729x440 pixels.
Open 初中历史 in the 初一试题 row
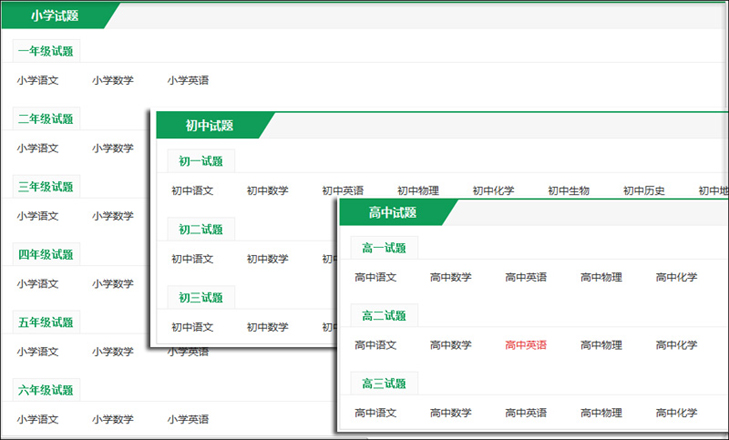point(644,191)
